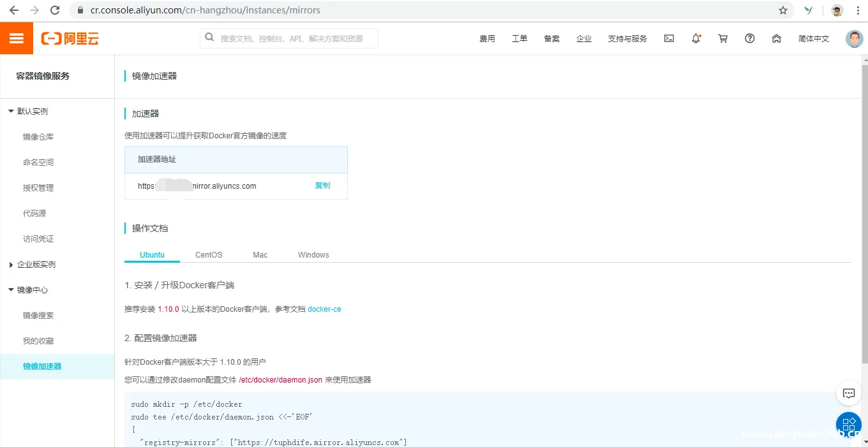Switch to the Windows tab
Screen dimensions: 868x447
pyautogui.click(x=313, y=254)
